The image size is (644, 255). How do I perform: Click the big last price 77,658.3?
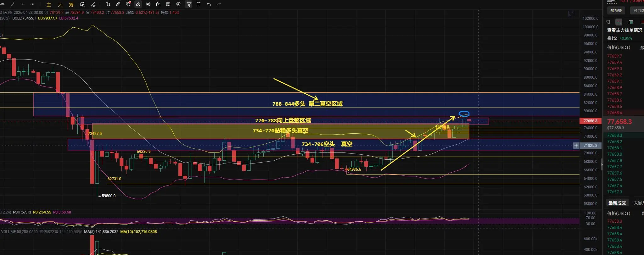tap(619, 122)
